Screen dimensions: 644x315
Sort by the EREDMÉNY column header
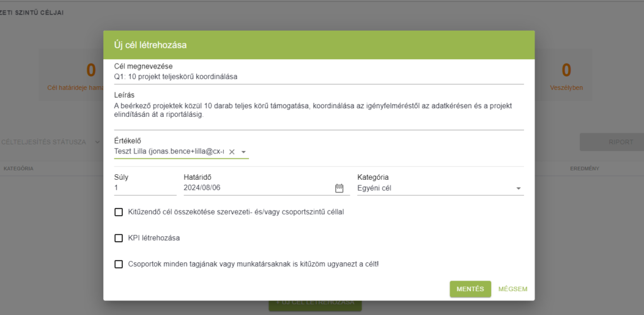pos(584,169)
